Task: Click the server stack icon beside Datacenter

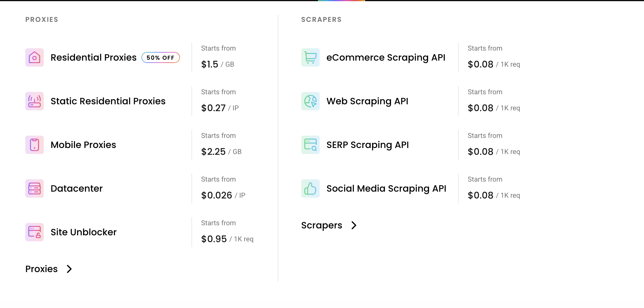Action: (x=34, y=188)
